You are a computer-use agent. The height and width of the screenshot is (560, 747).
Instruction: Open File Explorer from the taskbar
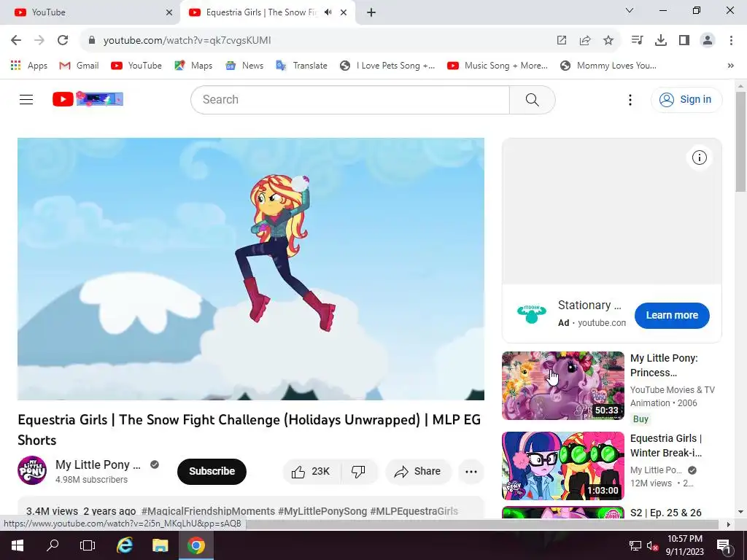pos(160,545)
